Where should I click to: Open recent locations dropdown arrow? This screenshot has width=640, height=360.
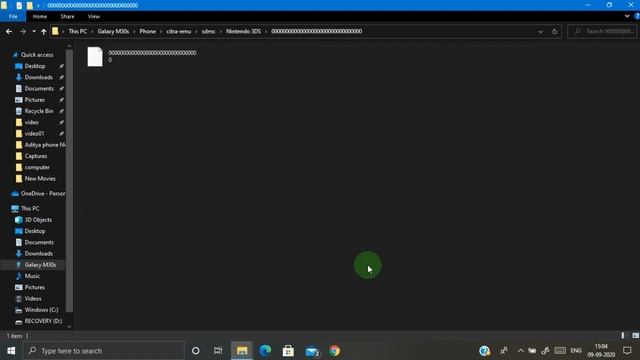pos(34,31)
